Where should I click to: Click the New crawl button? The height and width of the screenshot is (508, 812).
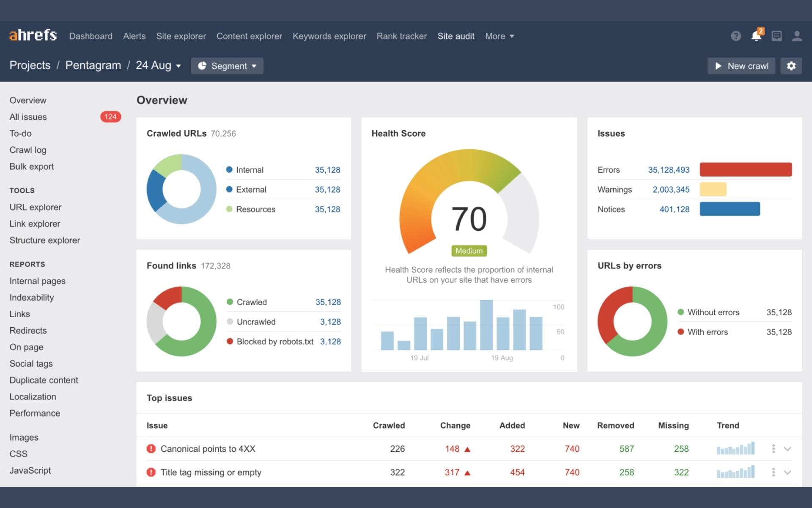pos(742,66)
